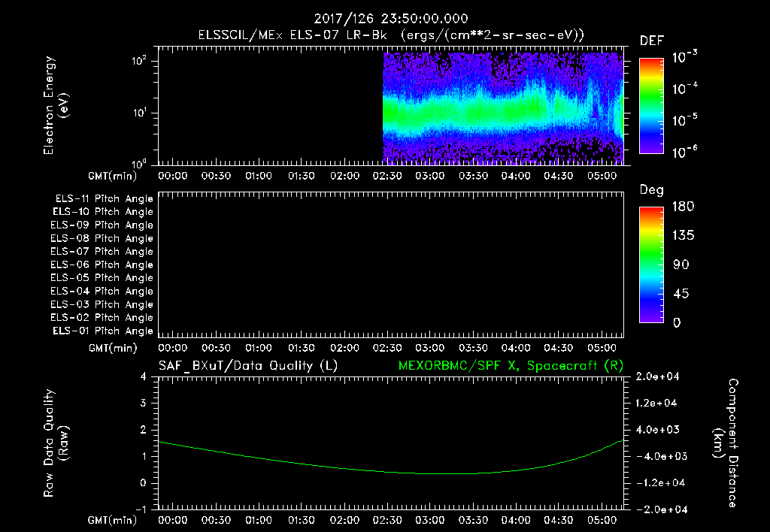Select the ELS-08 Pitch Angle row label
The width and height of the screenshot is (770, 532).
click(x=102, y=238)
